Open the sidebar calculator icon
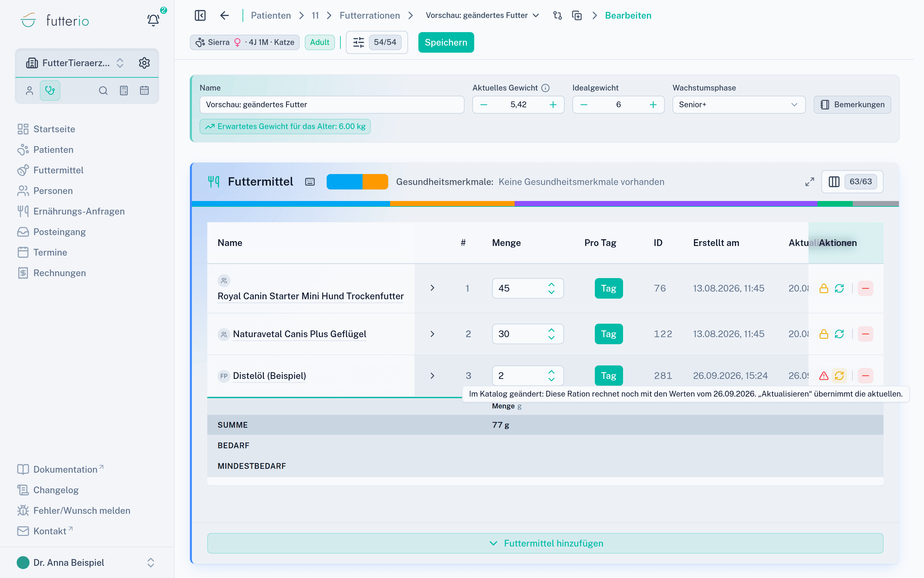This screenshot has height=578, width=924. pos(124,91)
